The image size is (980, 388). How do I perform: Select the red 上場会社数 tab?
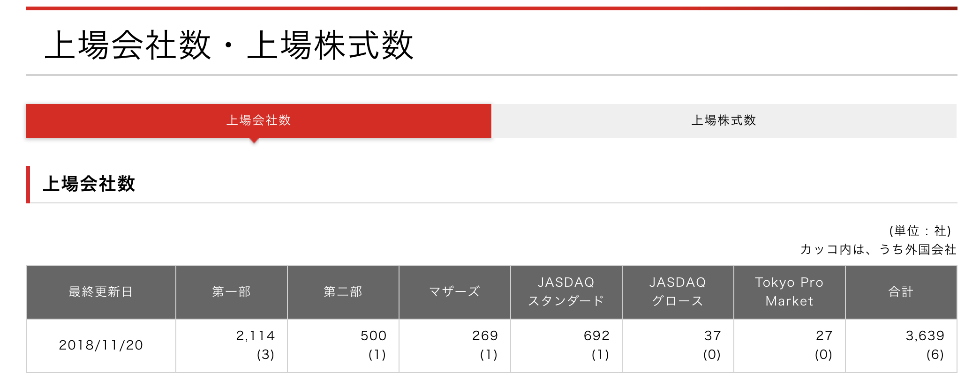click(259, 120)
